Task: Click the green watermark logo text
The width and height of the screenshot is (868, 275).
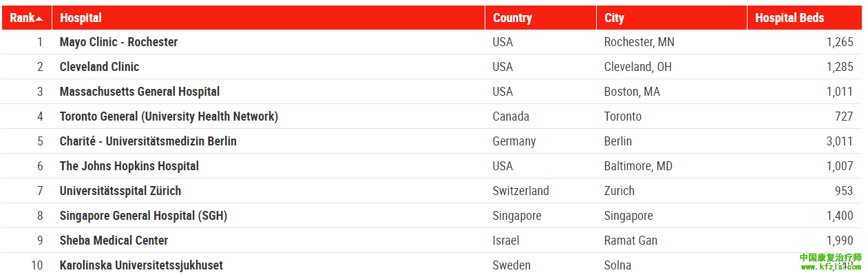Action: (831, 261)
